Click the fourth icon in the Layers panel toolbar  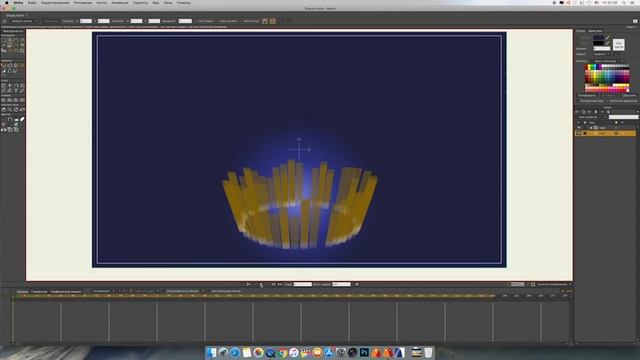click(596, 112)
